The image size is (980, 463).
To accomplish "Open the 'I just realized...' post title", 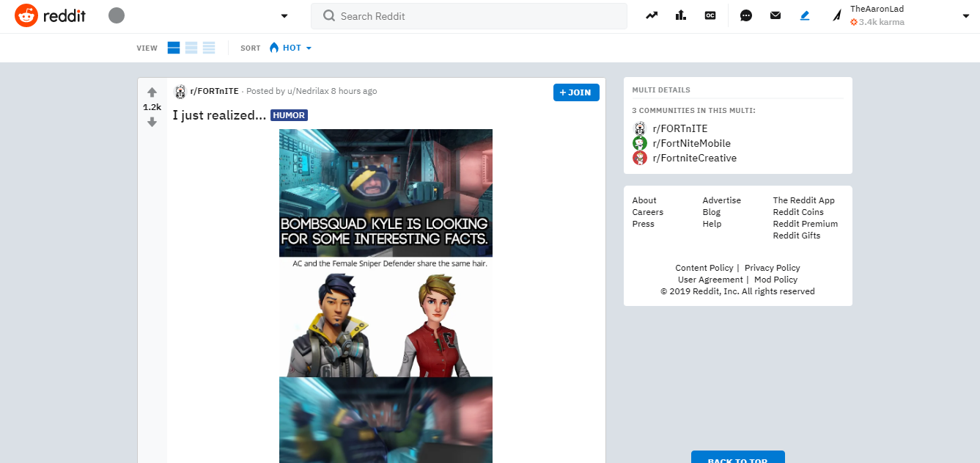I will tap(219, 115).
